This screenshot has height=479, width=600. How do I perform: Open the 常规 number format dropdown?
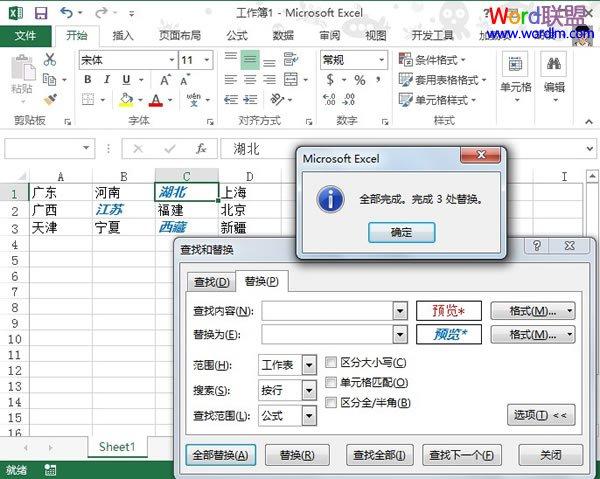pos(382,60)
